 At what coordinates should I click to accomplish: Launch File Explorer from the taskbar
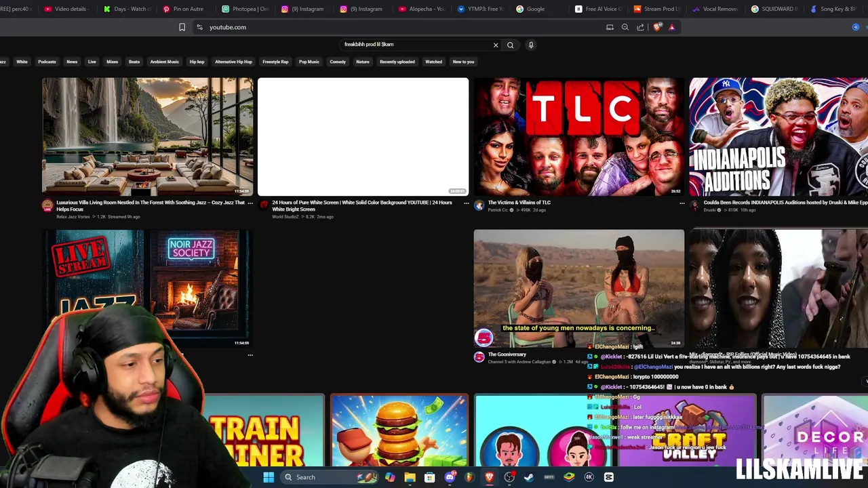click(410, 477)
